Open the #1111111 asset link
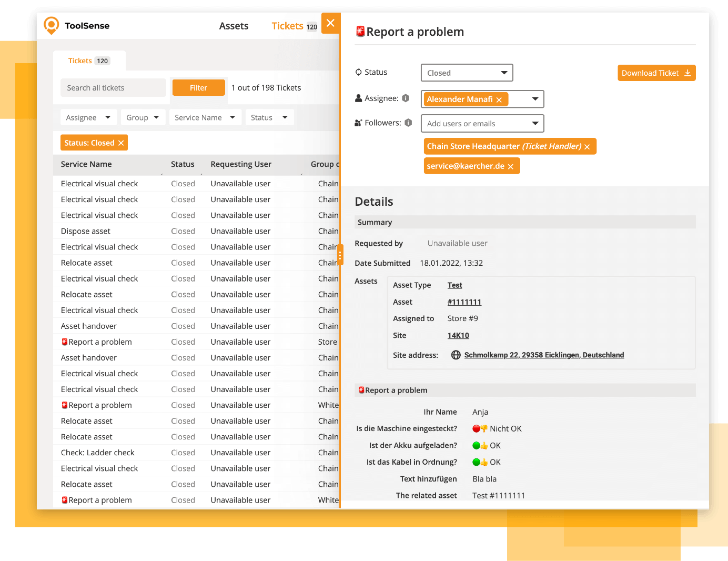Viewport: 728px width, 561px height. point(464,302)
